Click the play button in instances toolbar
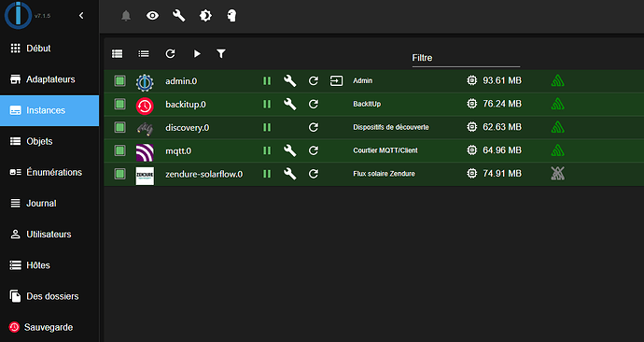The width and height of the screenshot is (644, 342). point(197,53)
